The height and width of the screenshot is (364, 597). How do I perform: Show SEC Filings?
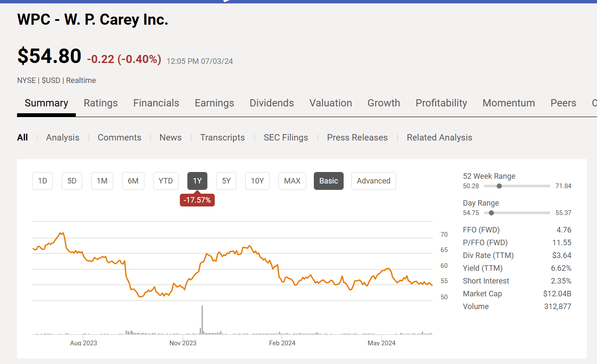[286, 138]
